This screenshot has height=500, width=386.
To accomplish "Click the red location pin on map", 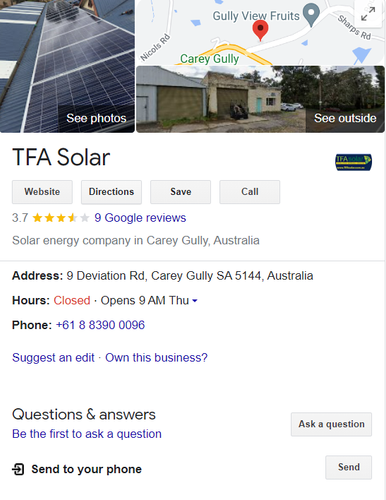I will tap(260, 31).
